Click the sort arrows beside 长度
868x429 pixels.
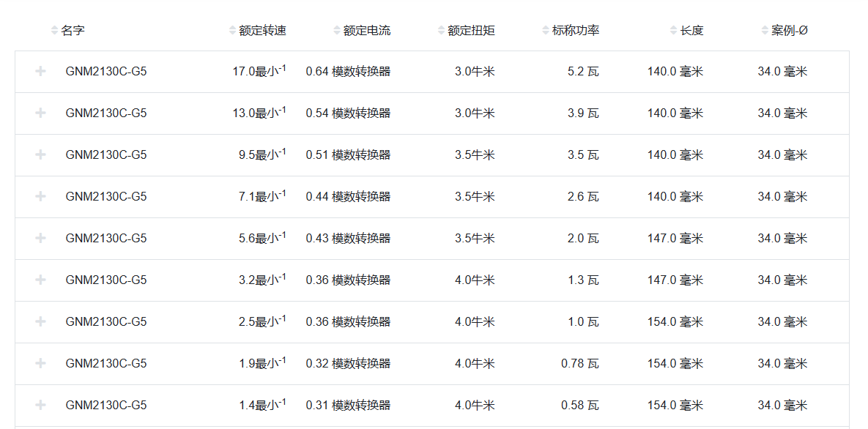pos(674,31)
